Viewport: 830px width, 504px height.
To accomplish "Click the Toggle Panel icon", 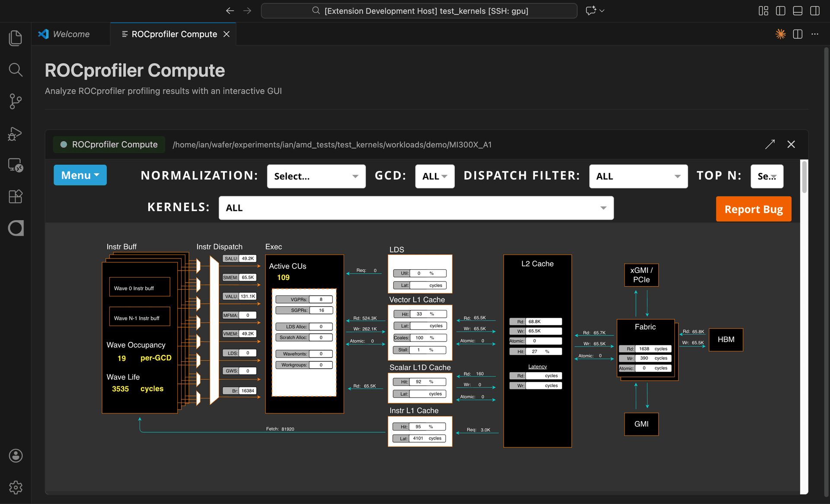I will 798,10.
